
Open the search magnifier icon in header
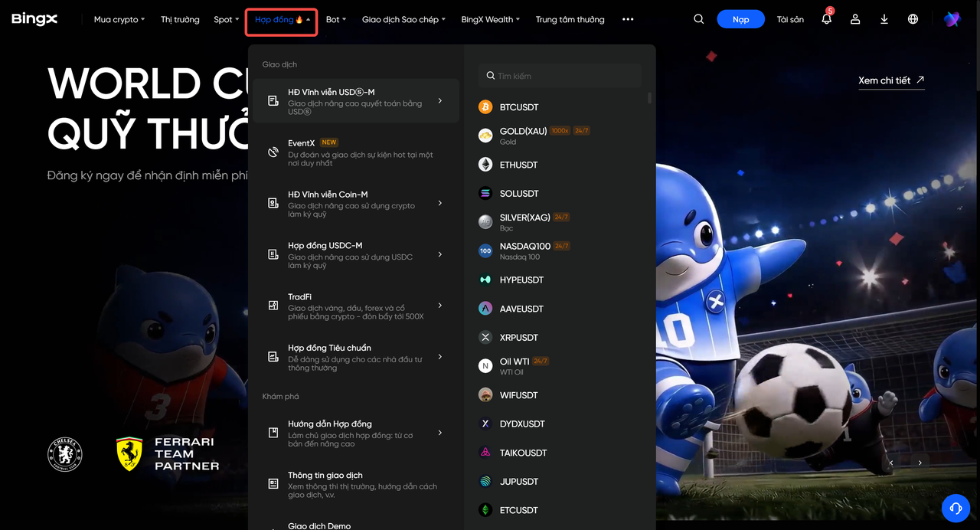[x=698, y=19]
